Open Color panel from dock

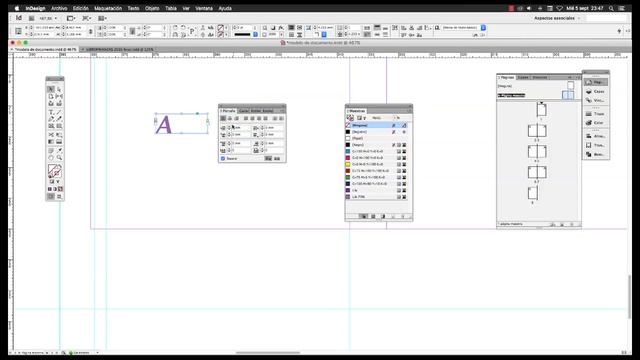[596, 123]
